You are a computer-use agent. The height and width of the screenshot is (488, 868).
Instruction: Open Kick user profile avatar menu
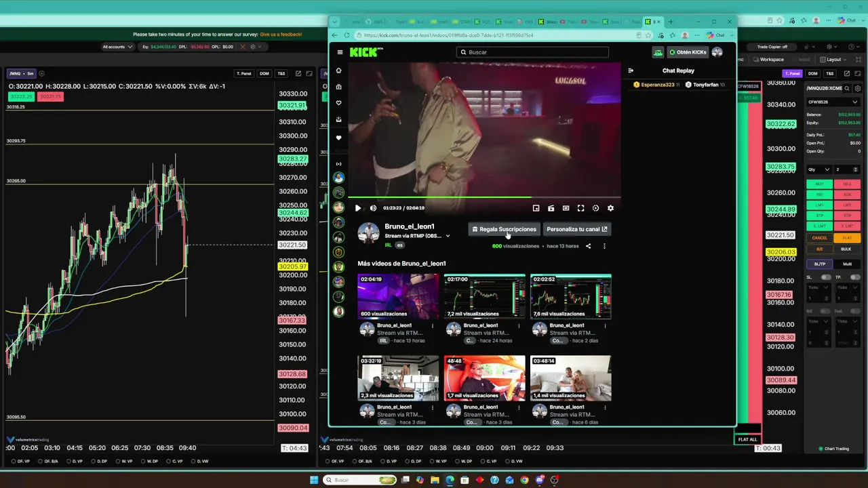(x=717, y=52)
